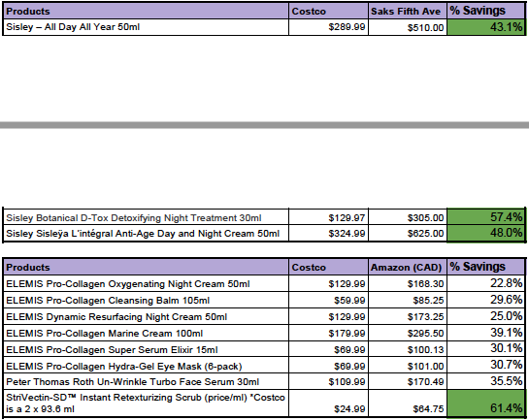This screenshot has width=529, height=420.
Task: Click the $64.75 Amazon price
Action: pos(408,404)
